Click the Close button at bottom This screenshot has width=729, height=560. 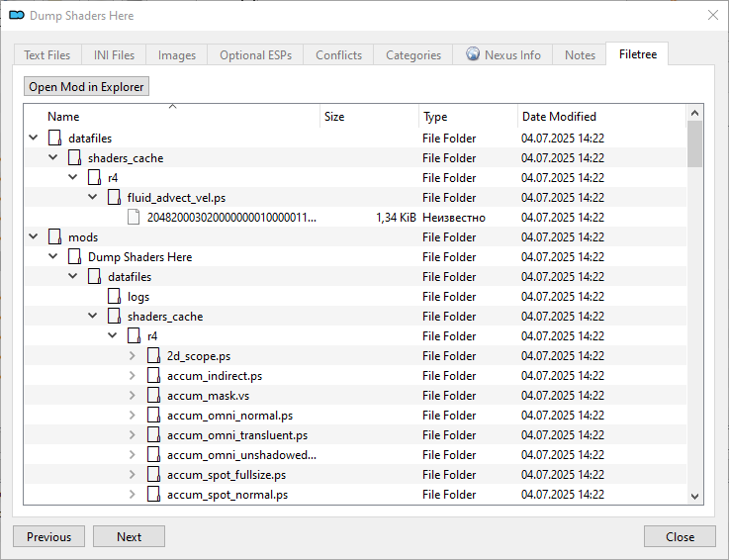680,536
